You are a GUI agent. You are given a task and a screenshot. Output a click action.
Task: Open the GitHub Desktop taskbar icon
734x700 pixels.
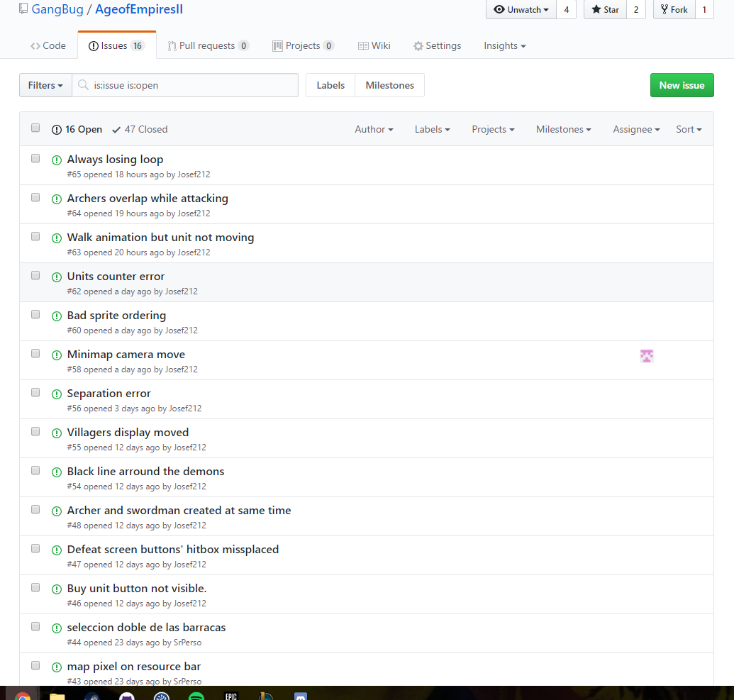tap(127, 695)
